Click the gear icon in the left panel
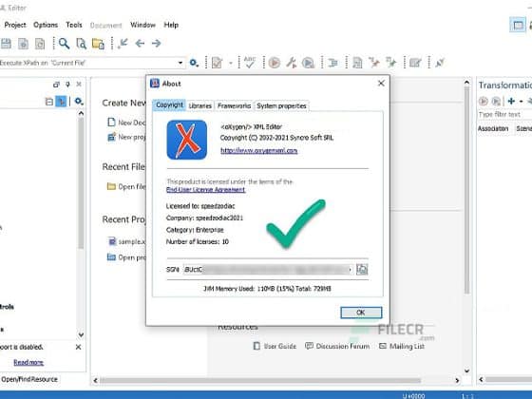This screenshot has width=532, height=399. [79, 101]
